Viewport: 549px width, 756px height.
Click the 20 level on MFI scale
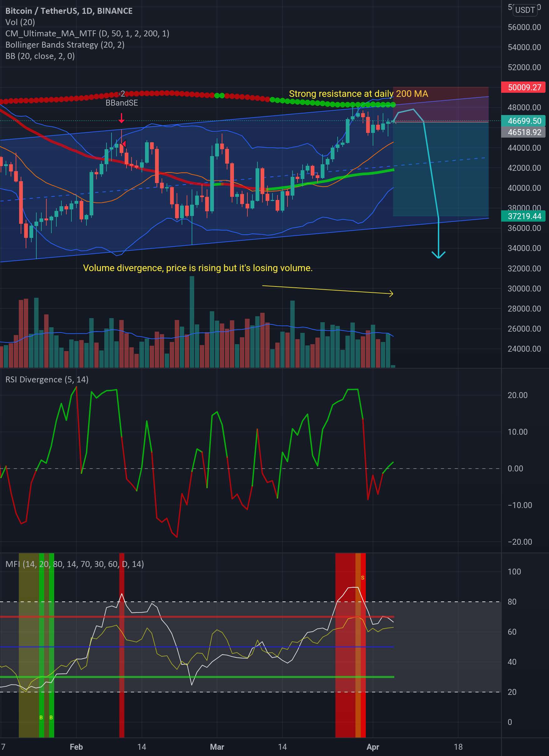coord(512,692)
